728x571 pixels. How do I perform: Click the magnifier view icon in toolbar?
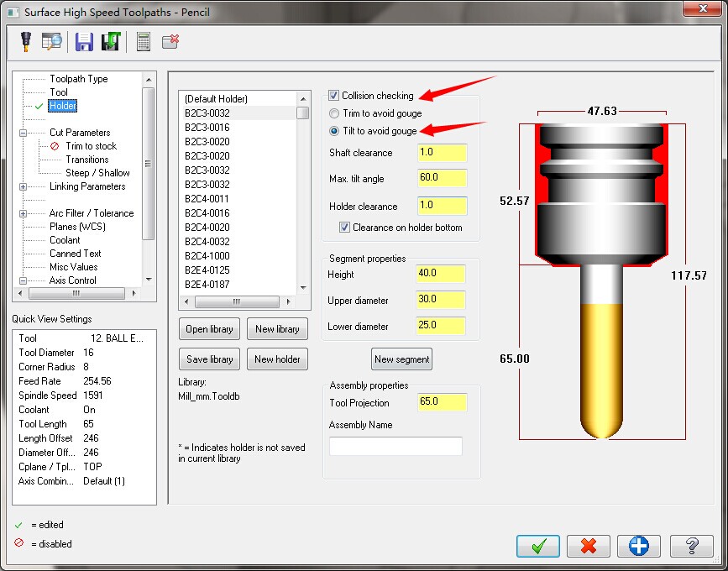pyautogui.click(x=51, y=41)
